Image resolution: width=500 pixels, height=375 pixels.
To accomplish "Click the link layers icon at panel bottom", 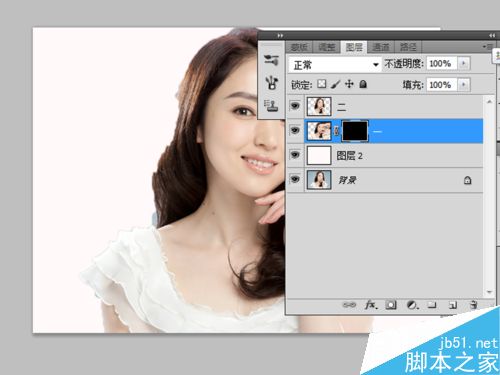I will (x=349, y=305).
